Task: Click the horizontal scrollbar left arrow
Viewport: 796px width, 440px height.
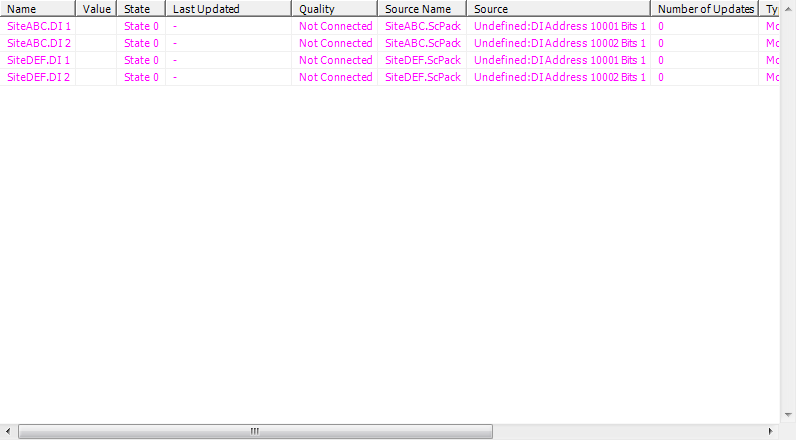Action: pos(8,432)
